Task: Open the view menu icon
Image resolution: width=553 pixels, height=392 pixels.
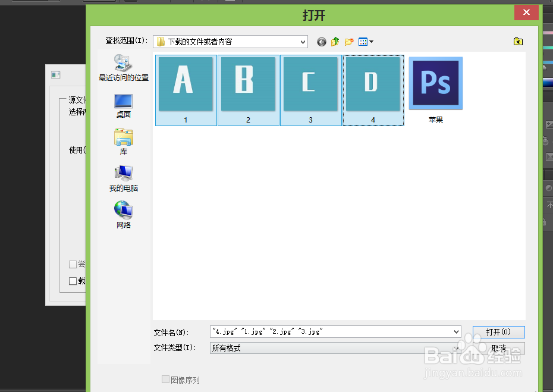Action: pos(366,42)
